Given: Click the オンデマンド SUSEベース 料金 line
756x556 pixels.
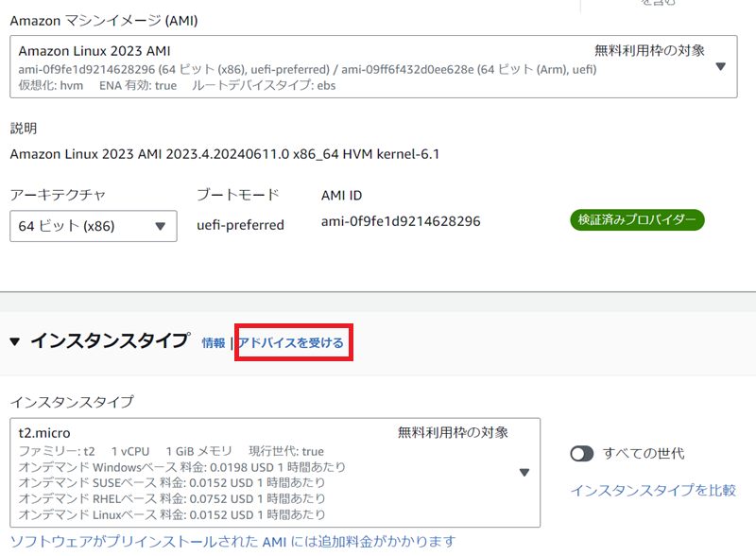Looking at the screenshot, I should click(172, 482).
